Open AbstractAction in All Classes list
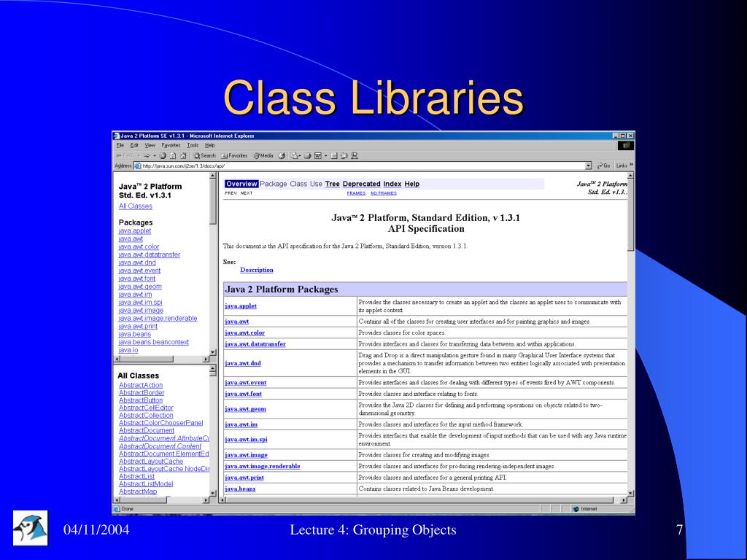Viewport: 747px width, 560px height. 141,385
